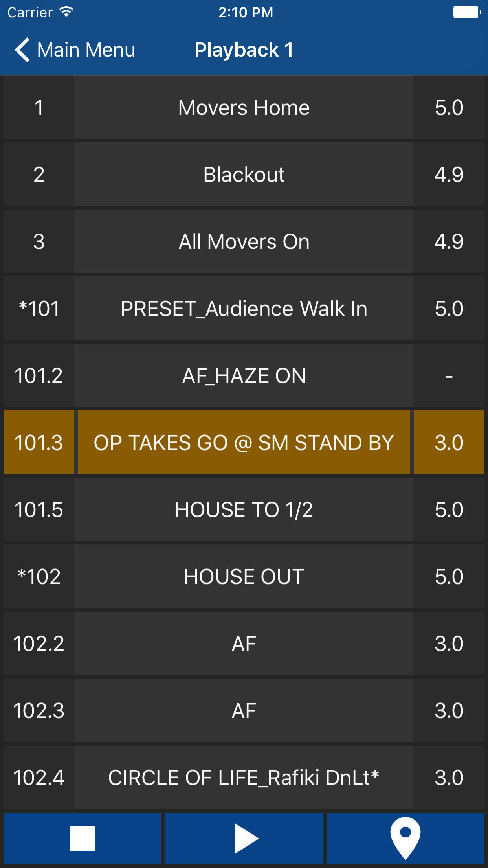This screenshot has width=488, height=868.
Task: Choose the HOUSE TO 1/2 cue
Action: pyautogui.click(x=244, y=509)
